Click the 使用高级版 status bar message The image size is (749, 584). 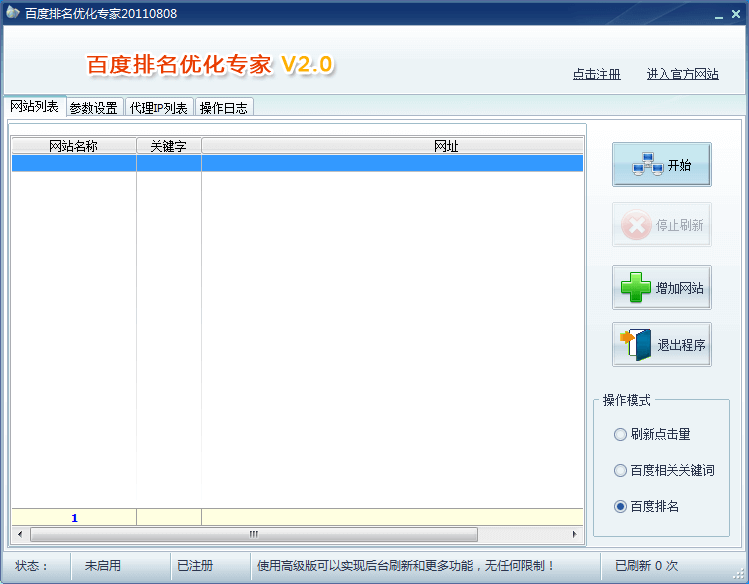point(405,566)
